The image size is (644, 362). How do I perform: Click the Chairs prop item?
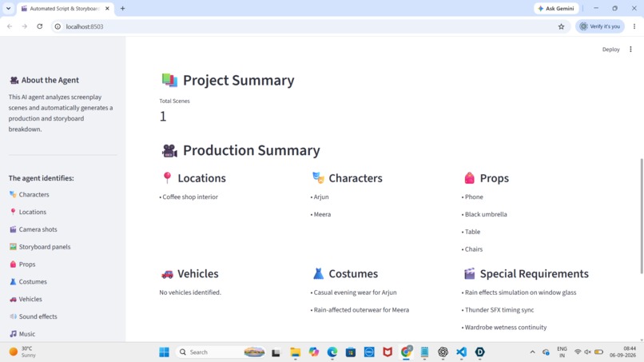pos(472,249)
